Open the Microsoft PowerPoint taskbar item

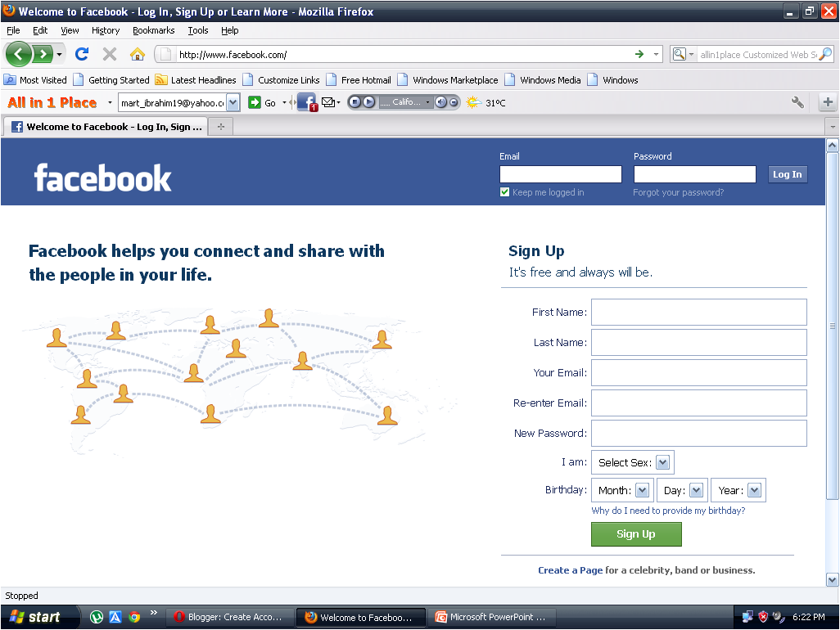coord(492,617)
